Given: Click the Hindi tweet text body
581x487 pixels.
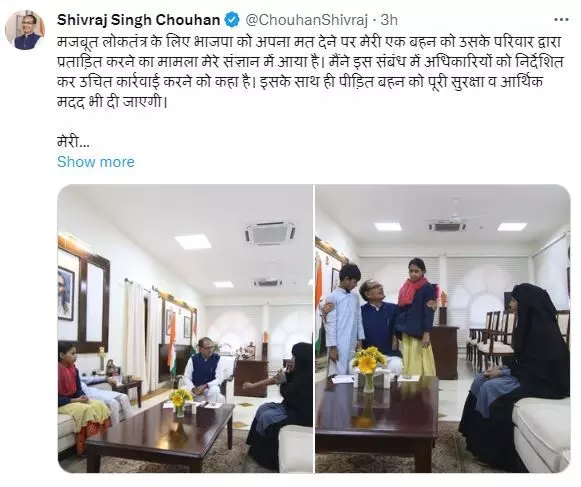Looking at the screenshot, I should coord(310,72).
